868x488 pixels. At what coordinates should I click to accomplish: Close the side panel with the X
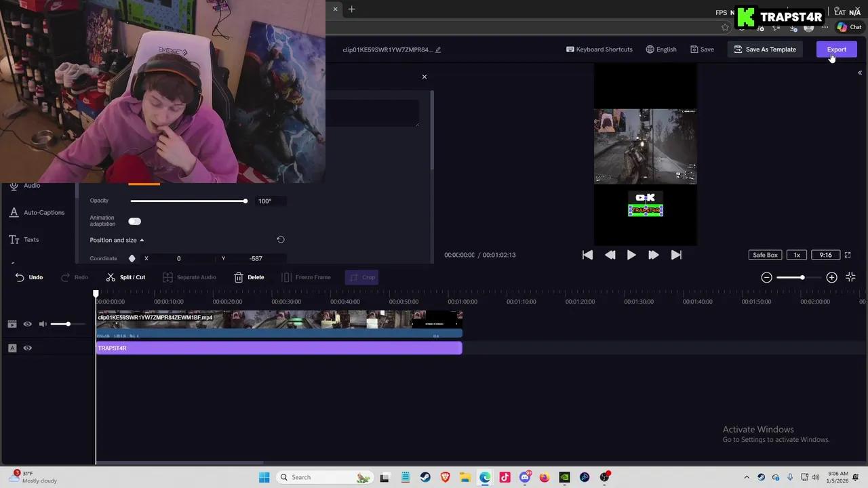click(425, 77)
